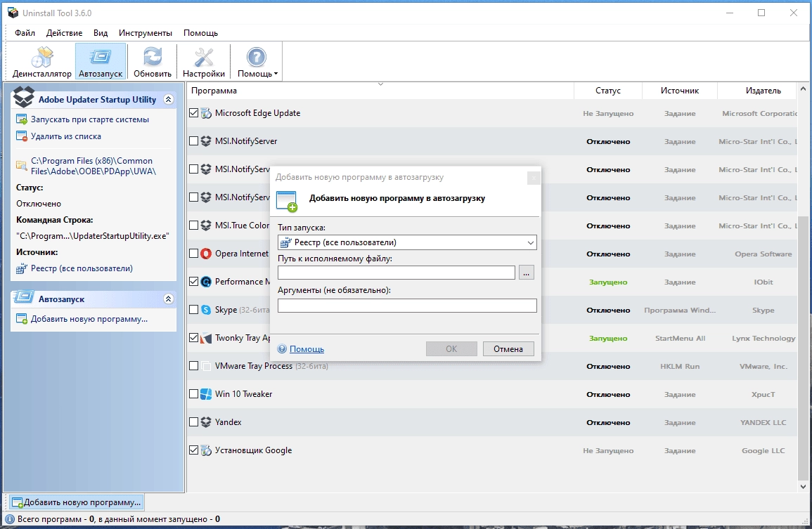The height and width of the screenshot is (529, 812).
Task: Click the Отмена button
Action: 508,349
